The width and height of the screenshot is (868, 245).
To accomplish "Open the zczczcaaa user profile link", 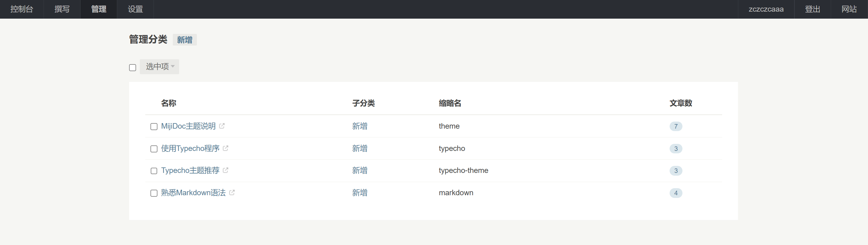I will [x=766, y=9].
